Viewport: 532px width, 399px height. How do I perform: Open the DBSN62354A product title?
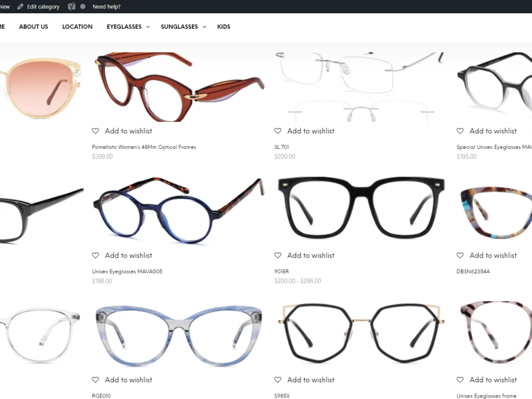click(473, 271)
